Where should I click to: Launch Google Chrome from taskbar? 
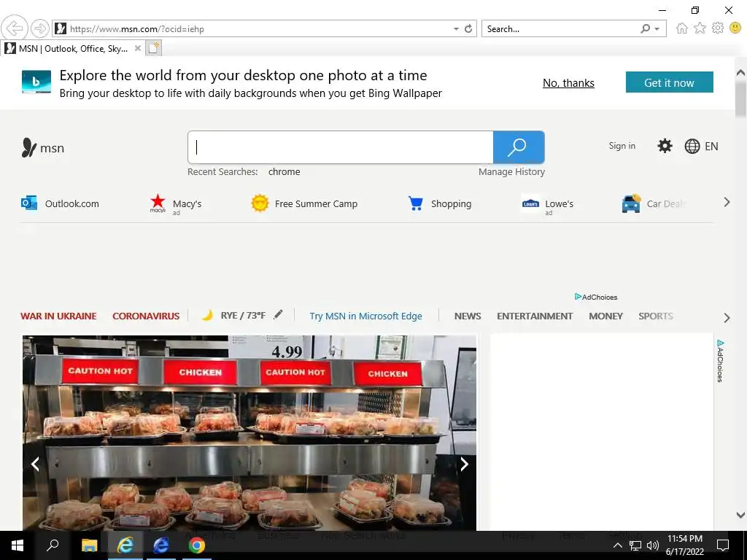[196, 545]
